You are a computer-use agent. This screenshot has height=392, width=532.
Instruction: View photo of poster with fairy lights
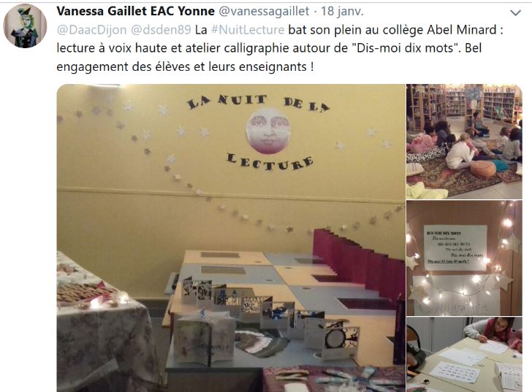pyautogui.click(x=464, y=258)
